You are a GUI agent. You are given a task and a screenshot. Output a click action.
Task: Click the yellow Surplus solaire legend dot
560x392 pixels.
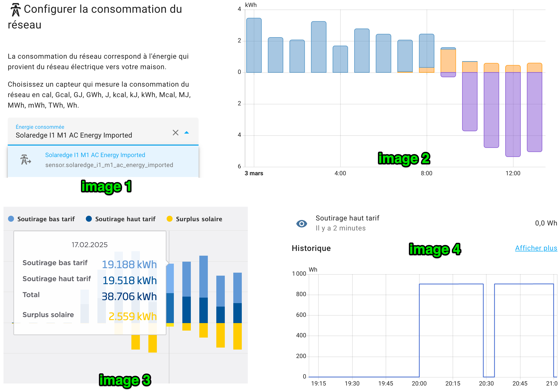click(170, 219)
